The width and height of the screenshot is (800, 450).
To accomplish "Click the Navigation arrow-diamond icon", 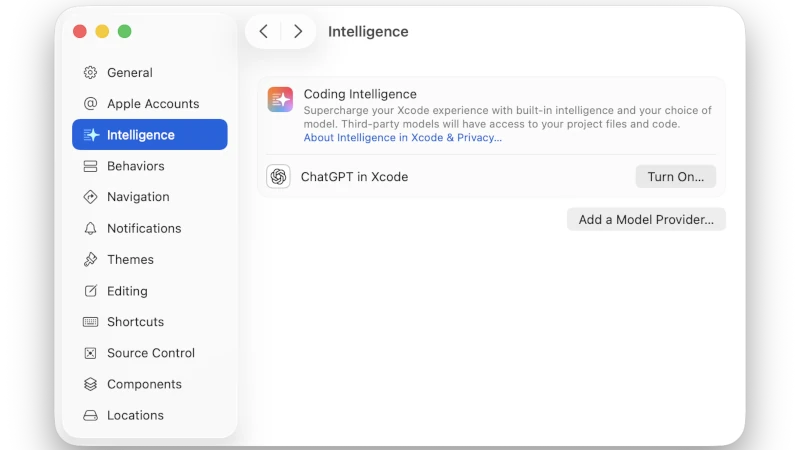I will coord(90,197).
